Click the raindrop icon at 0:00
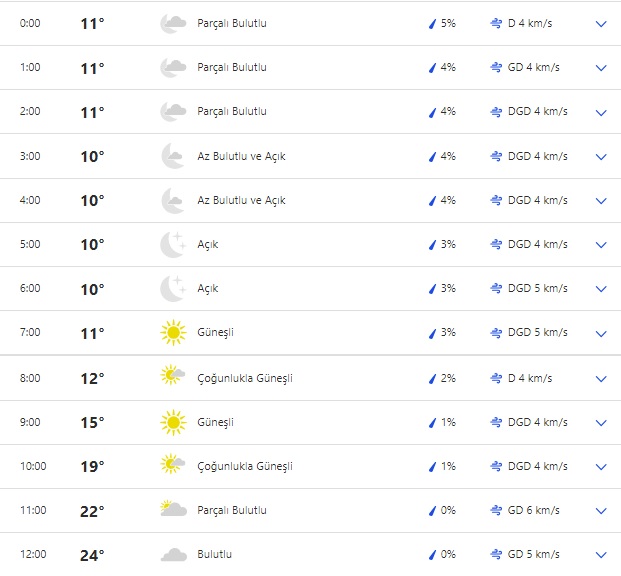Viewport: 621px width, 576px height. click(433, 23)
